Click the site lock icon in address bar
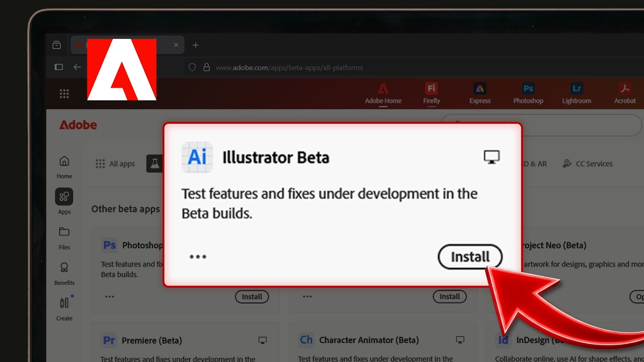 point(206,67)
